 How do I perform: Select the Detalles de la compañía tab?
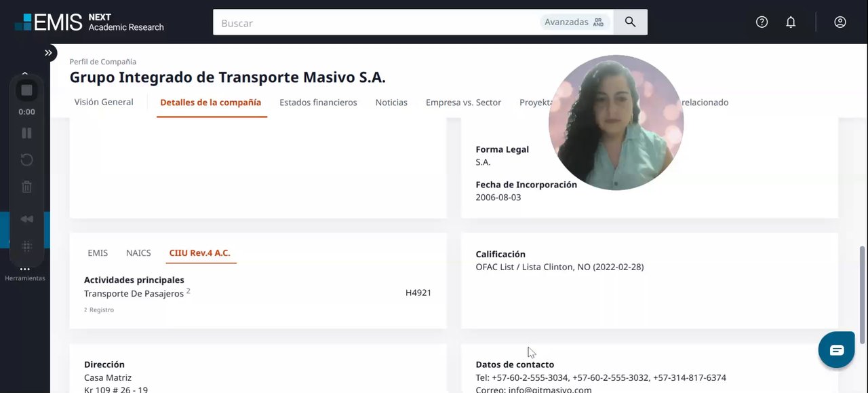pyautogui.click(x=211, y=102)
